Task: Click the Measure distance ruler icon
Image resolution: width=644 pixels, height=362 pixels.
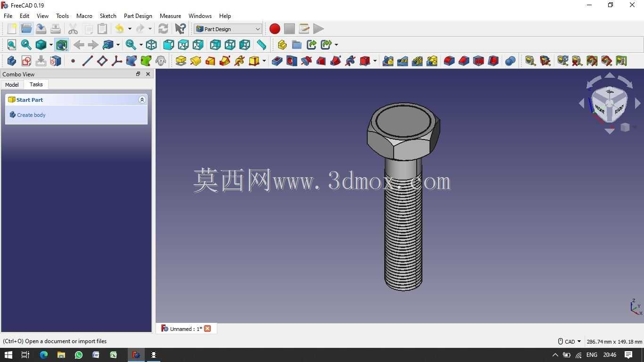Action: point(261,45)
